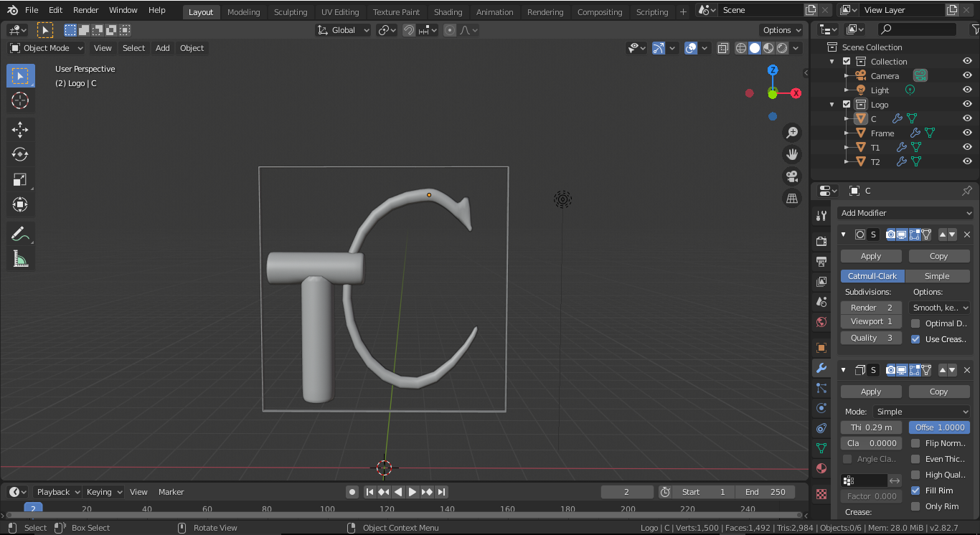Screen dimensions: 980x535
Task: Open the Texture properties tab
Action: coord(821,494)
